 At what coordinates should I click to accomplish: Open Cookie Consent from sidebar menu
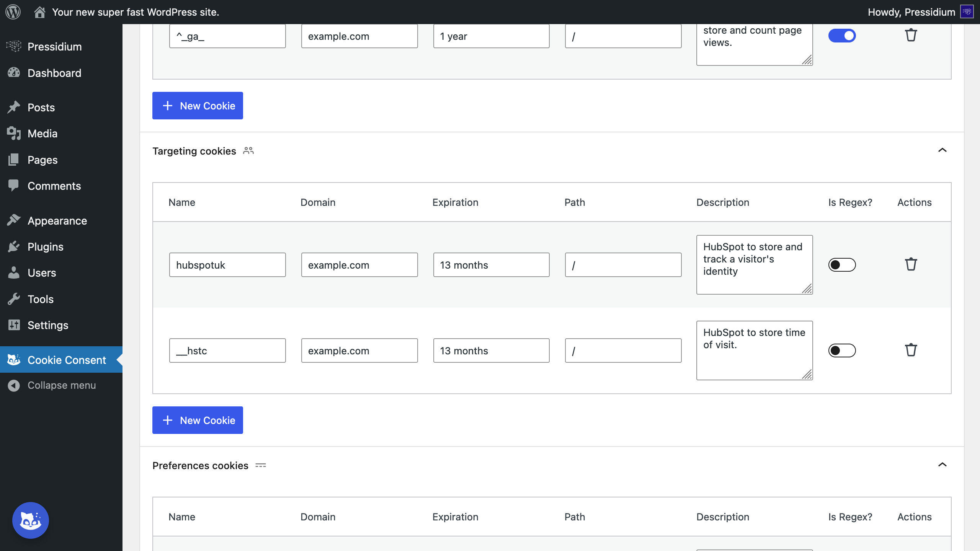click(67, 359)
